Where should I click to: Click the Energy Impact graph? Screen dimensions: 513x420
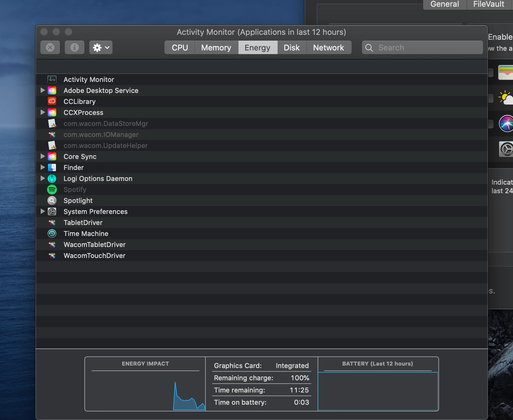coord(145,391)
